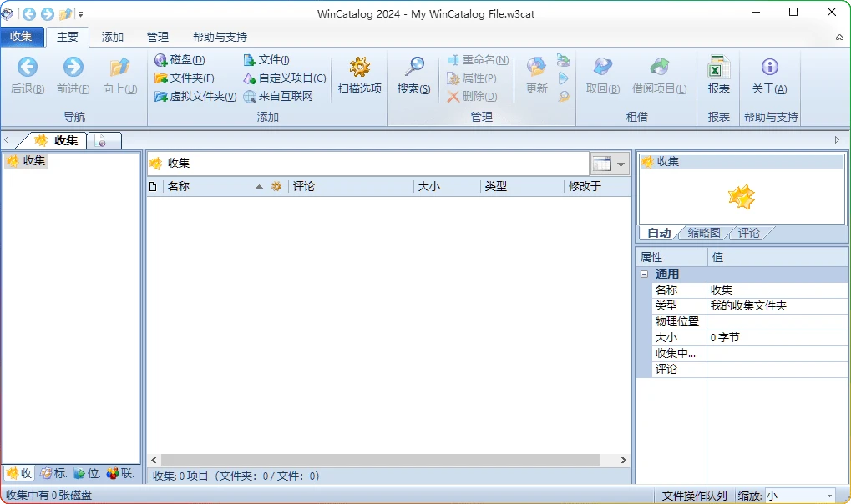Click the 0 字节 size value cell
Image resolution: width=851 pixels, height=504 pixels.
pos(777,337)
